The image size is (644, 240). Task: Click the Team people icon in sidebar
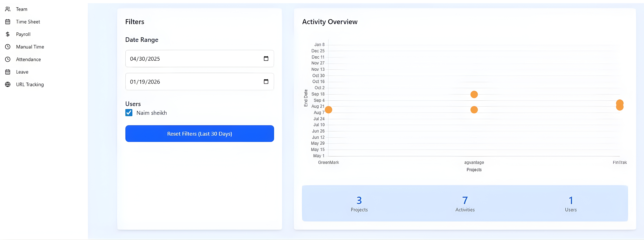click(7, 9)
